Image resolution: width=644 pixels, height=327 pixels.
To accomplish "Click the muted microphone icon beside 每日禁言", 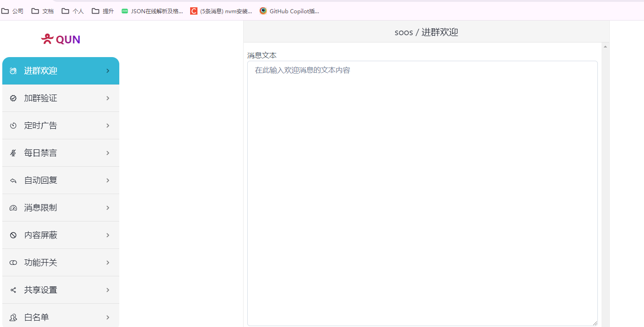I will [x=13, y=153].
